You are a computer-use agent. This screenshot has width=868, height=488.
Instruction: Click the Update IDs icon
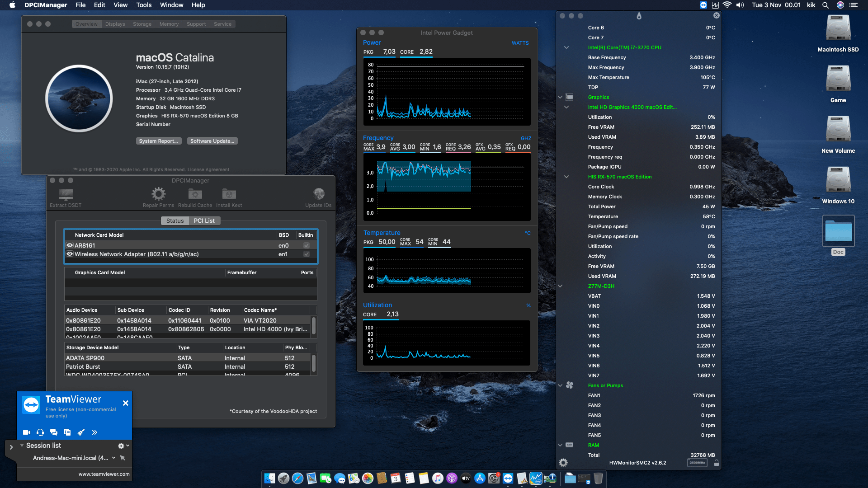click(x=319, y=194)
